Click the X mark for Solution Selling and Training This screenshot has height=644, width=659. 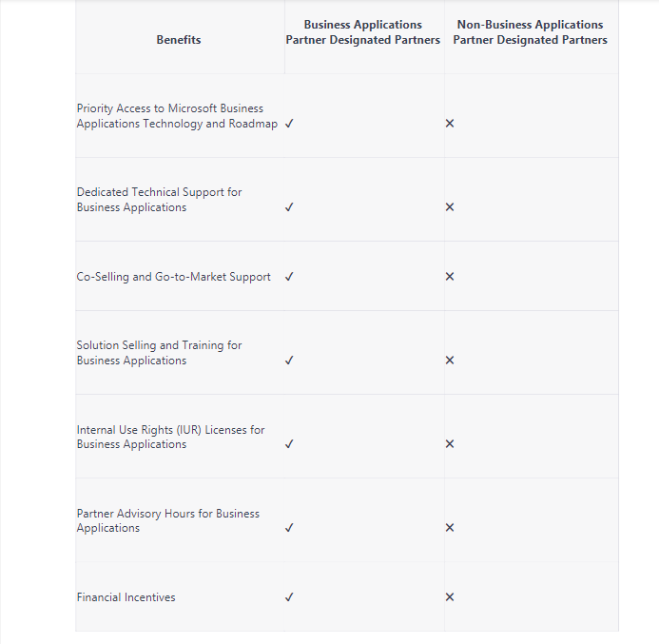point(450,361)
